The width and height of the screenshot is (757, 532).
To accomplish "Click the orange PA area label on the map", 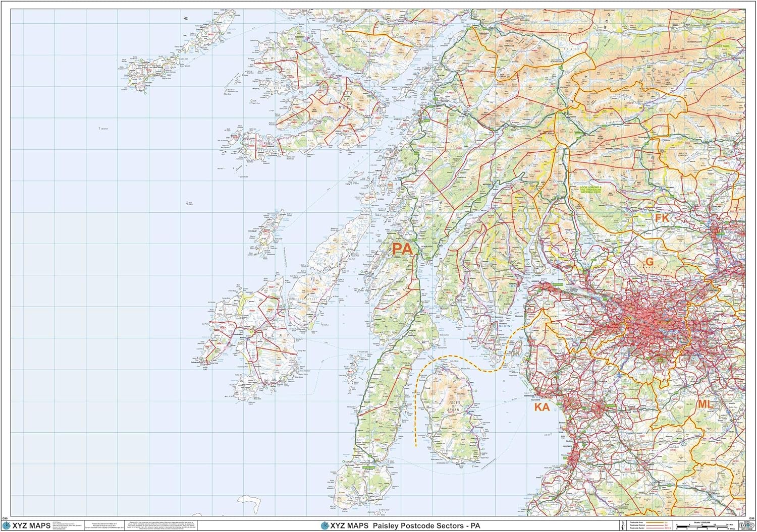I will click(401, 249).
